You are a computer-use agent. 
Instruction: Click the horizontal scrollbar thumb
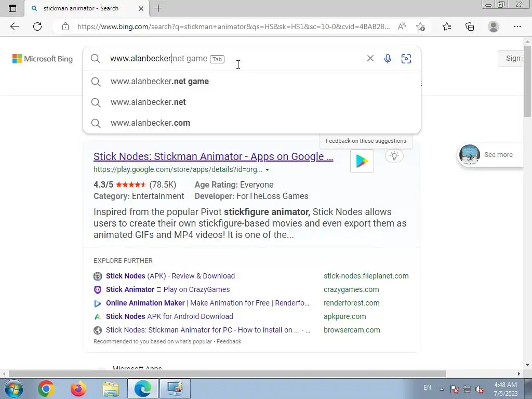pos(228,374)
